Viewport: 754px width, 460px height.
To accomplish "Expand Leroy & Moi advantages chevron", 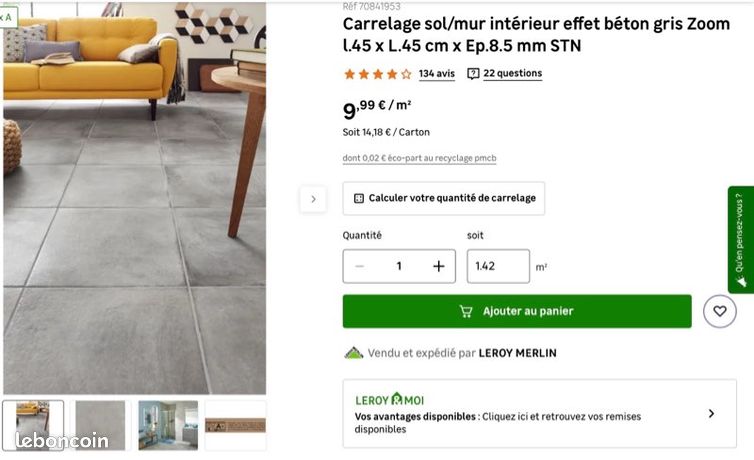I will coord(711,413).
